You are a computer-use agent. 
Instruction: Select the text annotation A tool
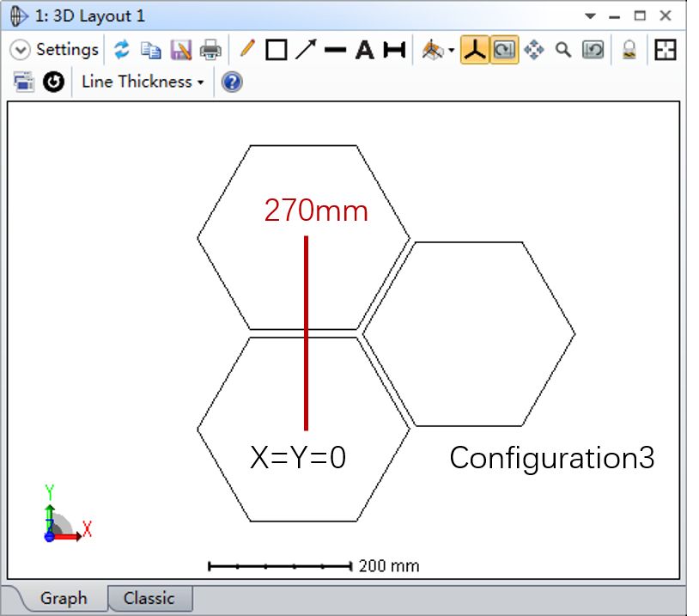[365, 50]
